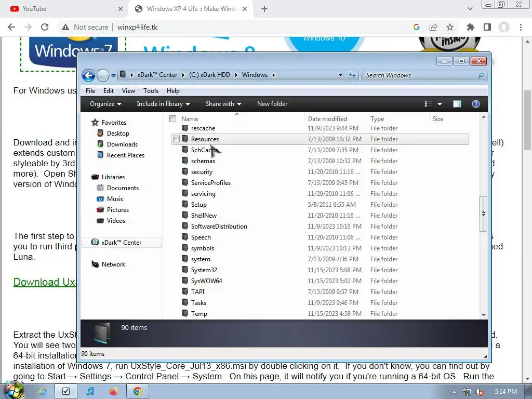Check the Resources folder checkbox
Viewport: 532px width, 399px height.
click(176, 139)
